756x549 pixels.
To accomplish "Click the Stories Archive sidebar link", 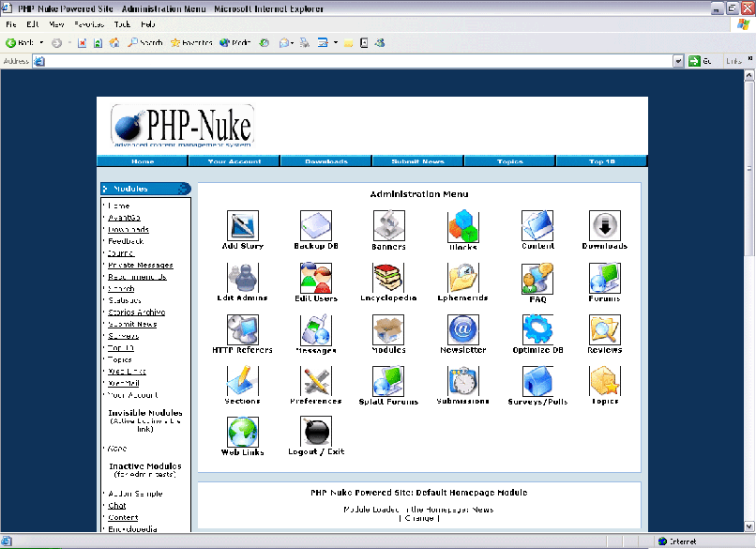I will point(136,313).
